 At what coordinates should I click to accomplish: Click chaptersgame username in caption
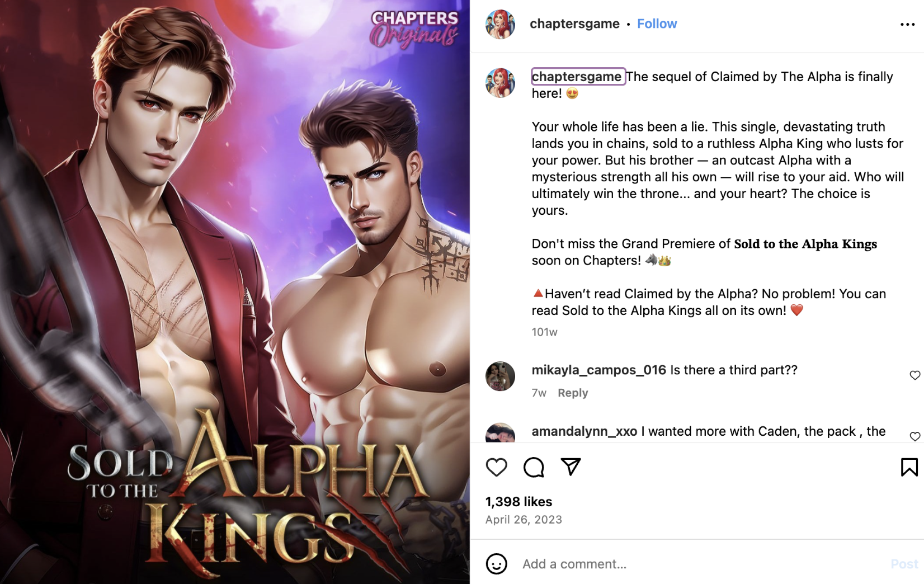577,77
